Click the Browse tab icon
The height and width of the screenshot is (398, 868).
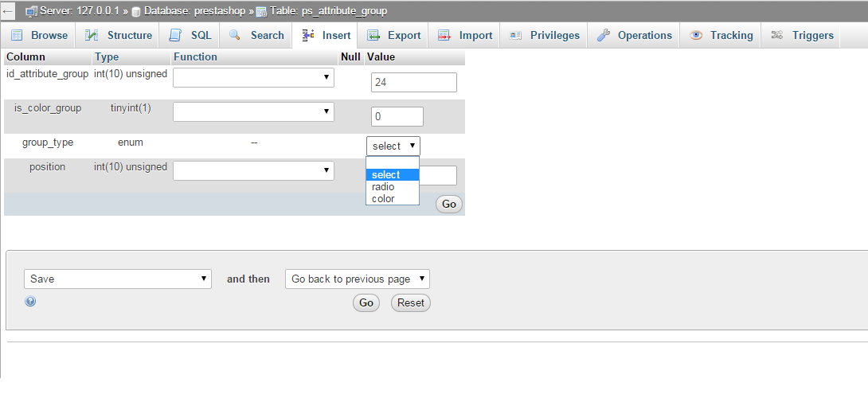click(18, 35)
